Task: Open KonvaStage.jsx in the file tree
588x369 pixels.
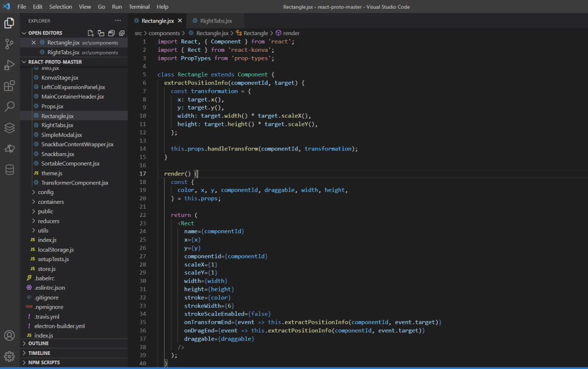Action: [x=60, y=78]
